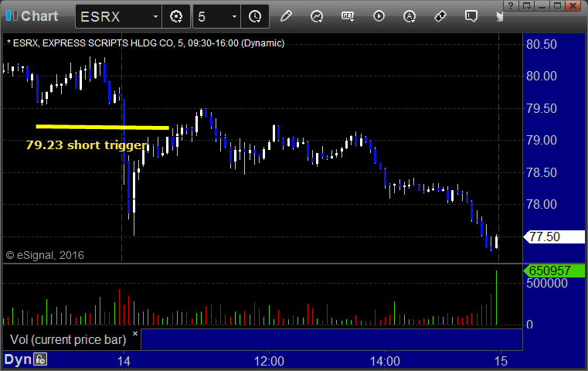
Task: Close the Vol study label with x
Action: [x=135, y=333]
